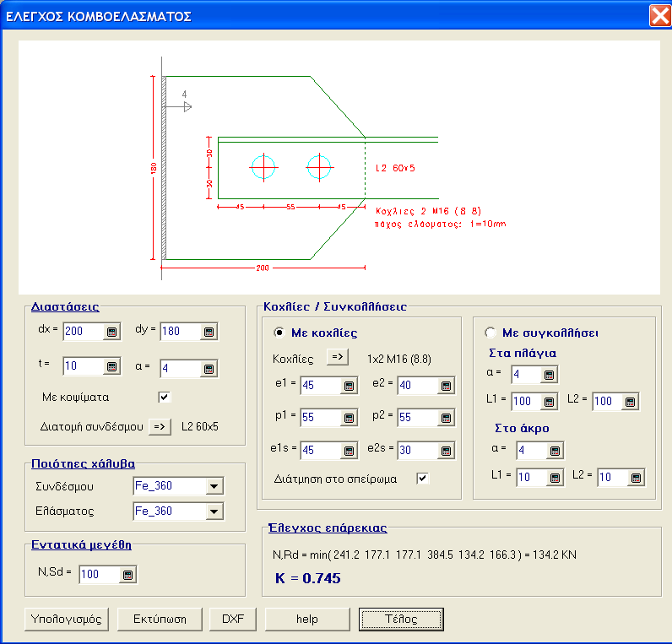Open calculator icon next to dx field
672x644 pixels.
click(x=111, y=332)
